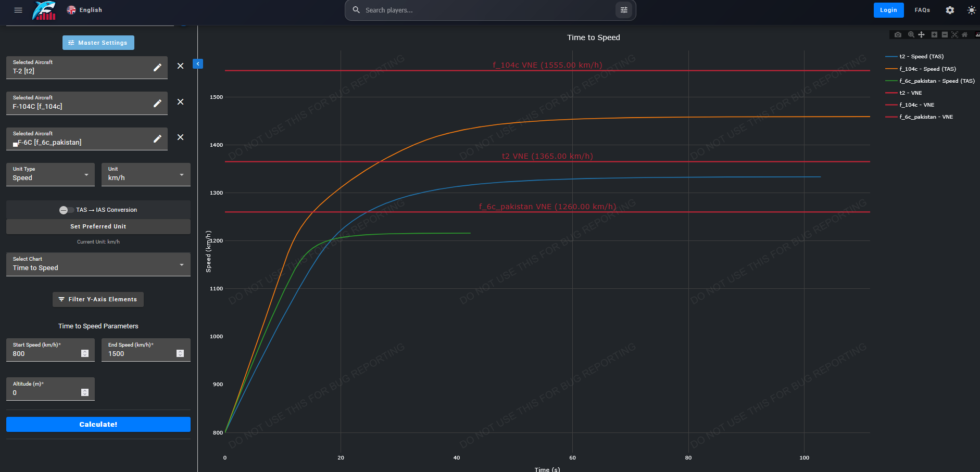Screen dimensions: 980x472
Task: Download plot as PNG camera icon
Action: (x=898, y=35)
